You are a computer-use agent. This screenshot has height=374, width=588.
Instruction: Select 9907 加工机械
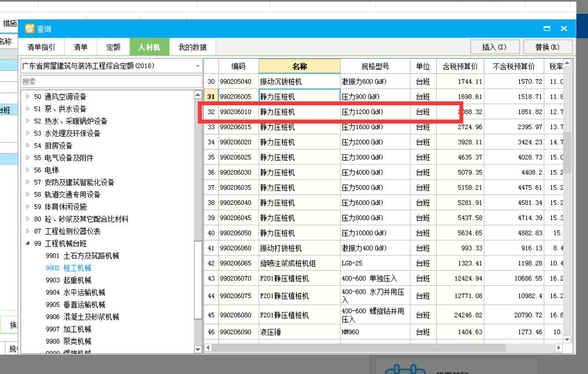[x=69, y=330]
